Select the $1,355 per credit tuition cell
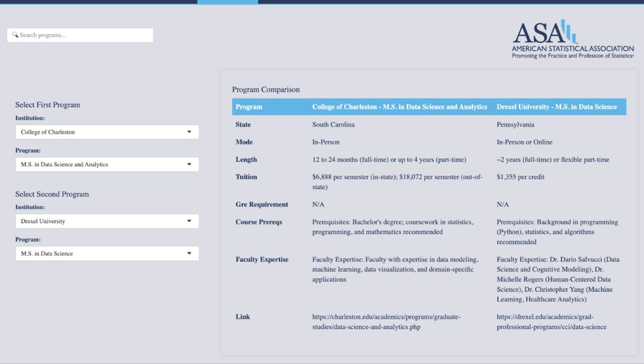This screenshot has width=644, height=364. (x=521, y=177)
